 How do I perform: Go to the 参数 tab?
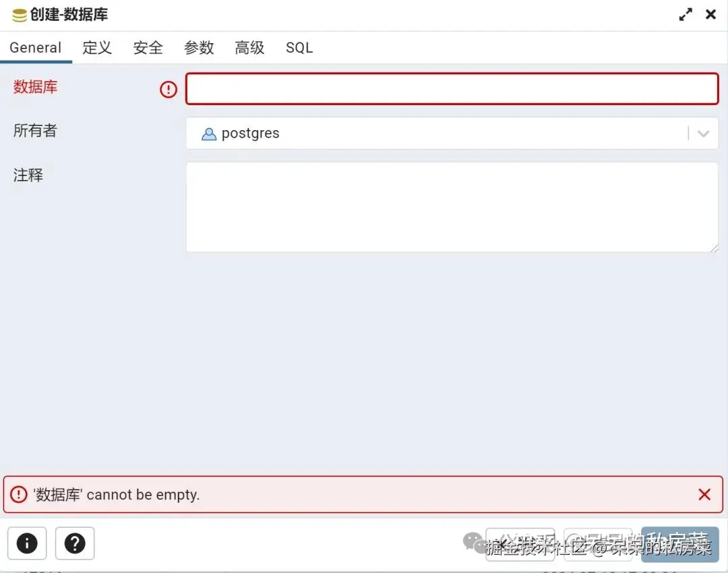point(199,47)
